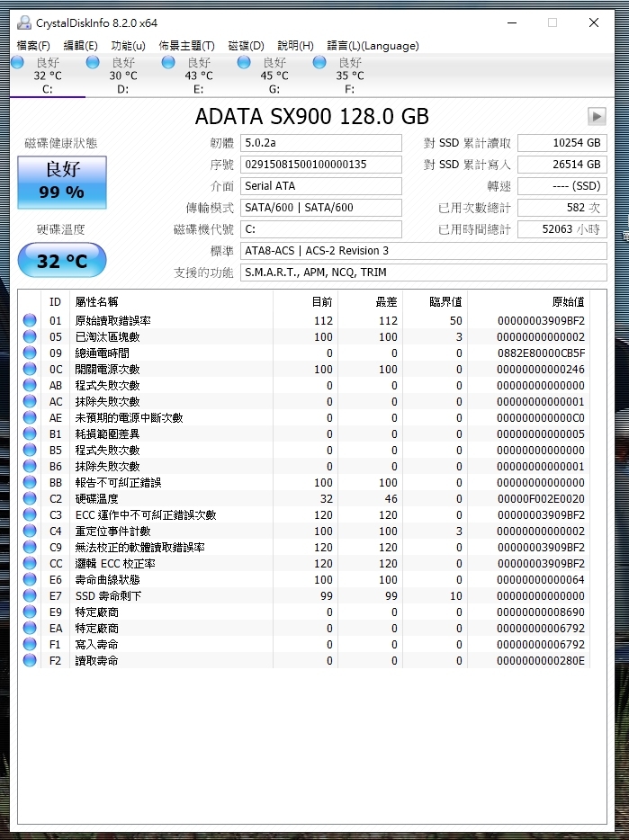Click the CrystalDiskInfo app icon in title bar
Image resolution: width=629 pixels, height=840 pixels.
pos(24,22)
